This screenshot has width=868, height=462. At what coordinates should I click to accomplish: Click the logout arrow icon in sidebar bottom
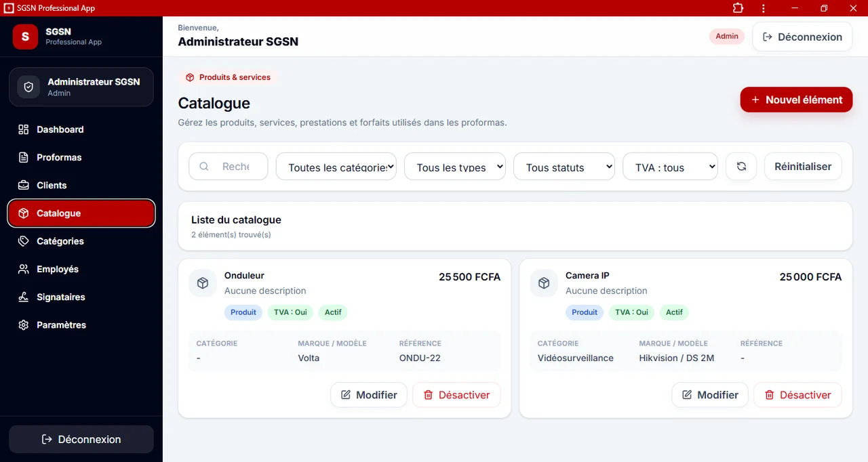[47, 440]
